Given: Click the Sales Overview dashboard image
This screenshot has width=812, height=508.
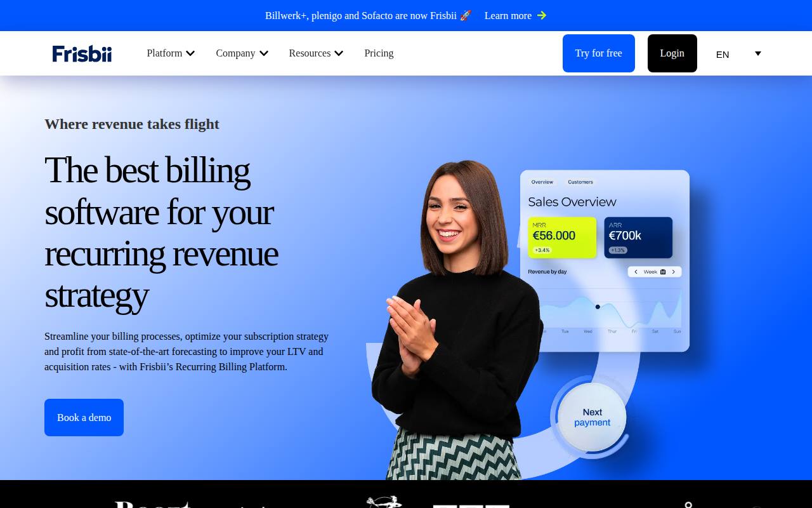Looking at the screenshot, I should click(605, 260).
